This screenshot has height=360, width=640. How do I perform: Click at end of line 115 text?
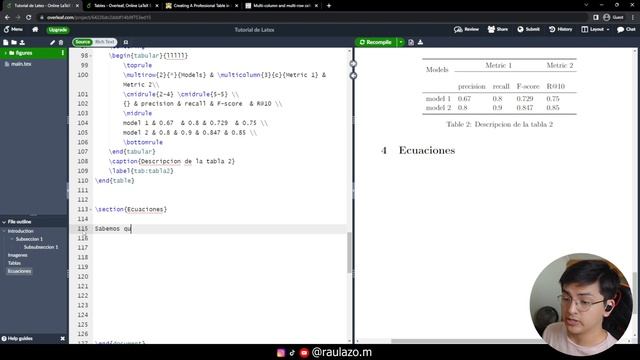coord(131,229)
